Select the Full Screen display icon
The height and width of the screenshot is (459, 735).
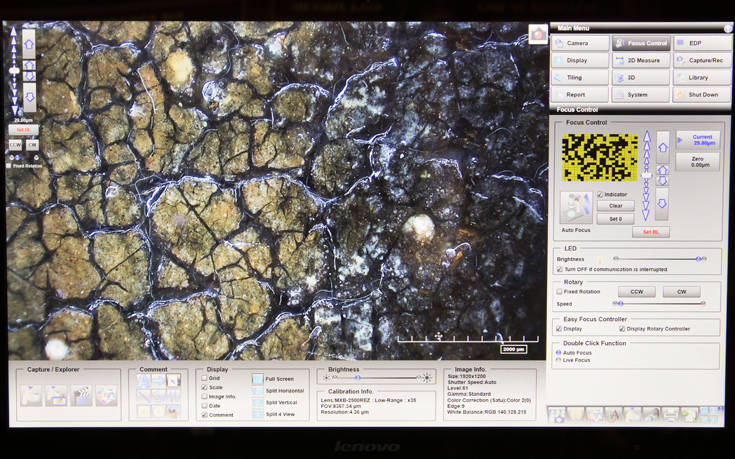(258, 379)
